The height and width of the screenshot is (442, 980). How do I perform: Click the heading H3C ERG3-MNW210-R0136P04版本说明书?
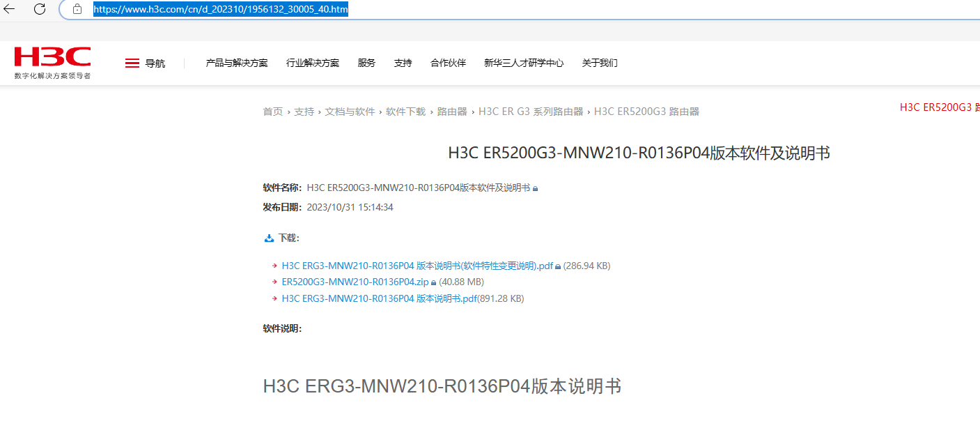[x=442, y=386]
